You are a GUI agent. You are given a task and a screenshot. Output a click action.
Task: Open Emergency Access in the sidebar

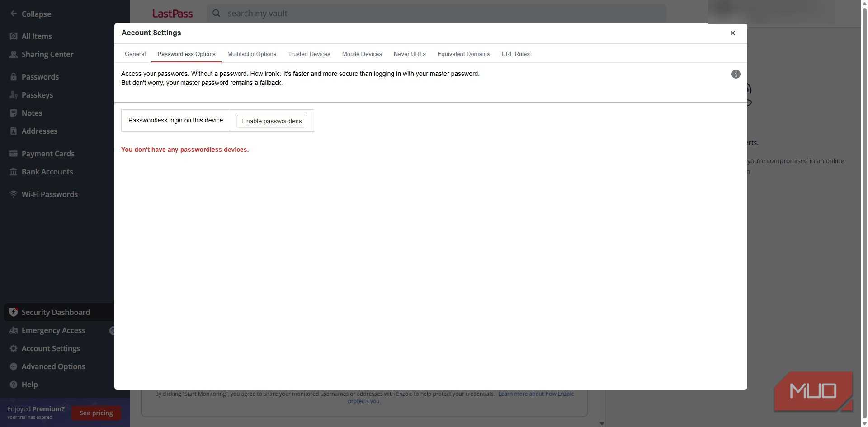pos(53,330)
